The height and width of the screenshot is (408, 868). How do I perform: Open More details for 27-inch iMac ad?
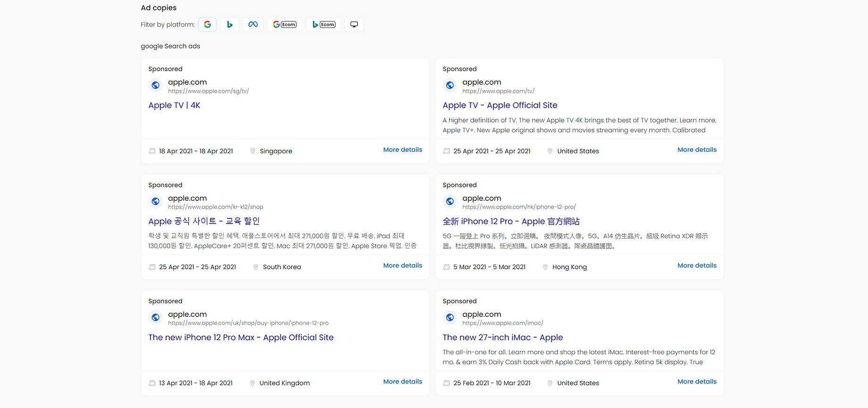(x=697, y=382)
